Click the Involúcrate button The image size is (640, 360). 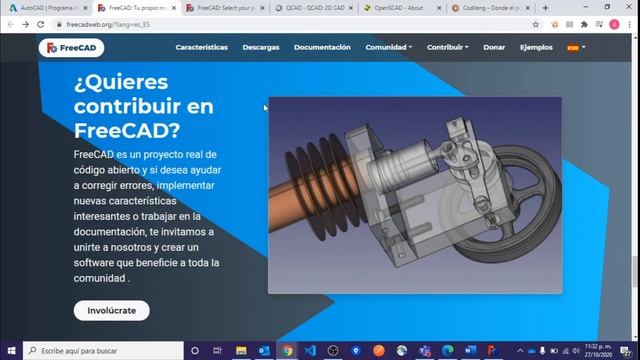[111, 311]
